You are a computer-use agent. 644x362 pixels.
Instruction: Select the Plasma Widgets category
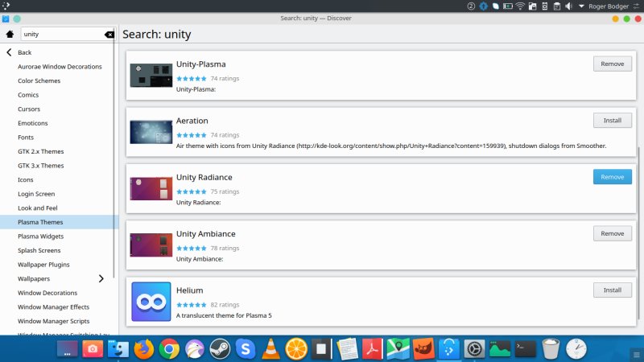[x=40, y=237]
